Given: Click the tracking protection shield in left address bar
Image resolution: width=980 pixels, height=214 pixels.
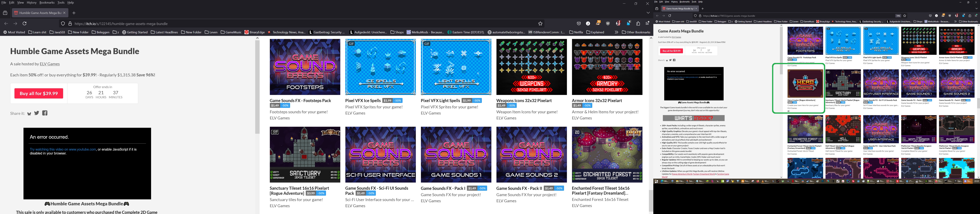Looking at the screenshot, I should click(x=63, y=24).
